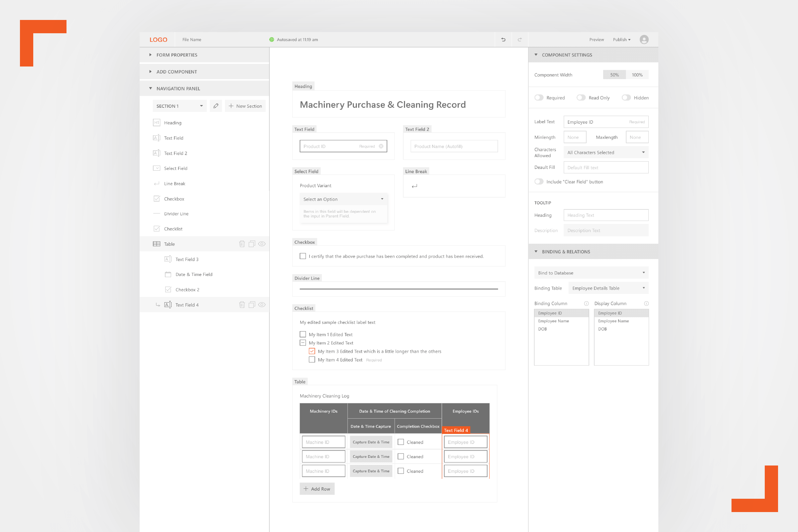Delete the Table row via trash icon

242,244
